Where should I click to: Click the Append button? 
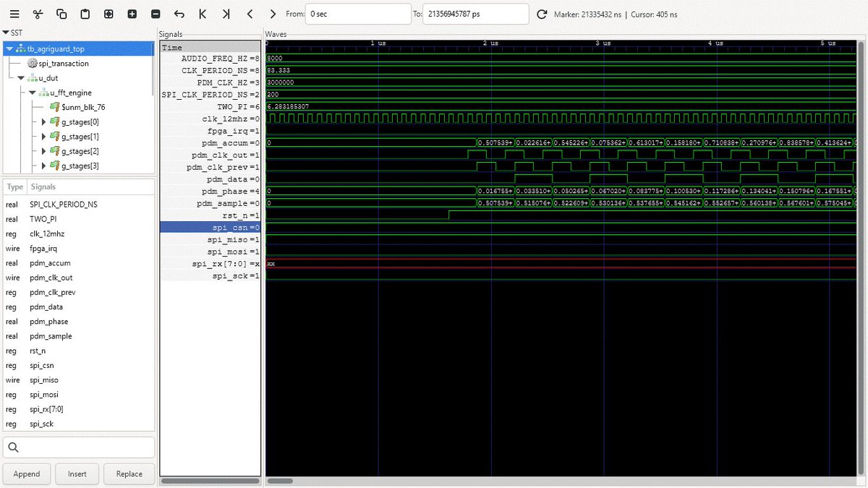(27, 474)
